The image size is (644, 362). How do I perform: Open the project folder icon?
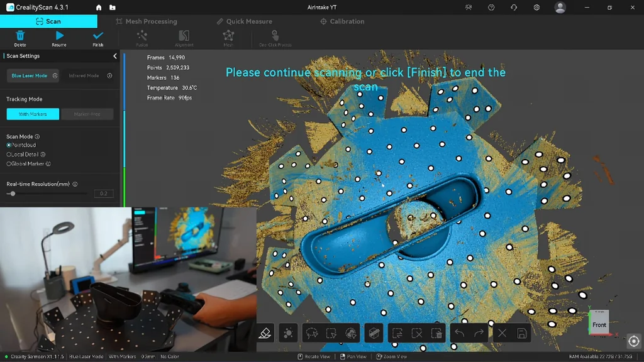(x=113, y=8)
